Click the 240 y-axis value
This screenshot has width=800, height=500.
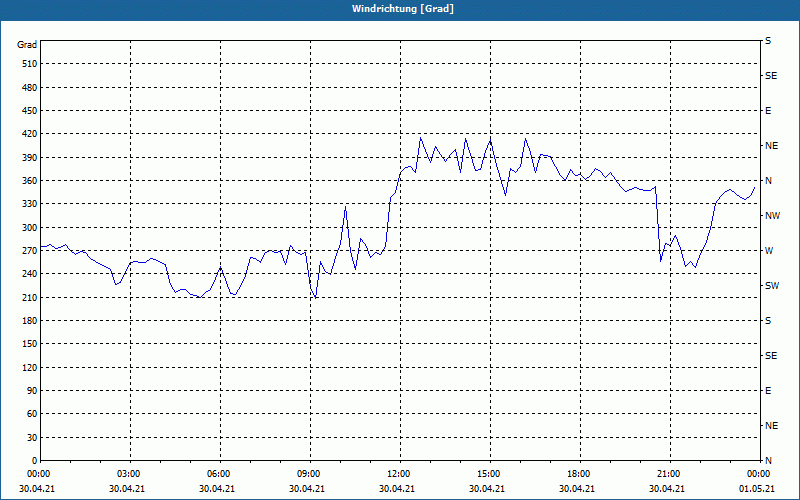(x=30, y=274)
